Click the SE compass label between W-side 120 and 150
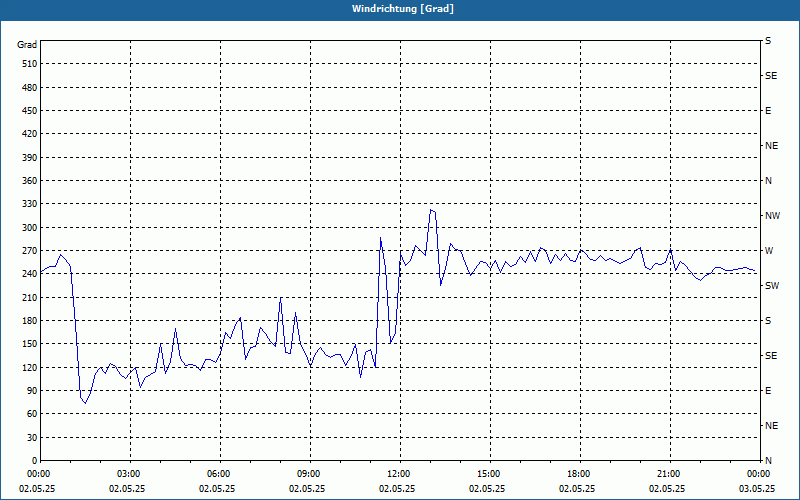Screen dimensions: 800x500 click(771, 356)
